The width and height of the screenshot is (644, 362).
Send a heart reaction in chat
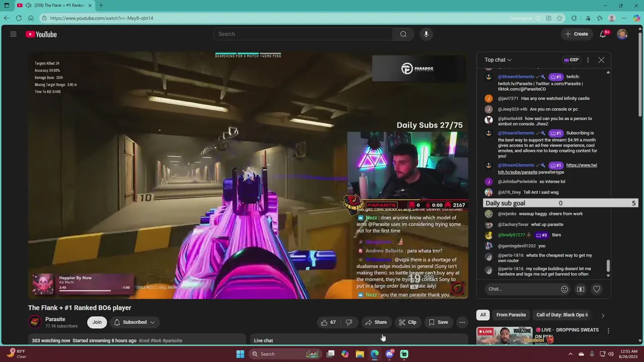tap(597, 289)
